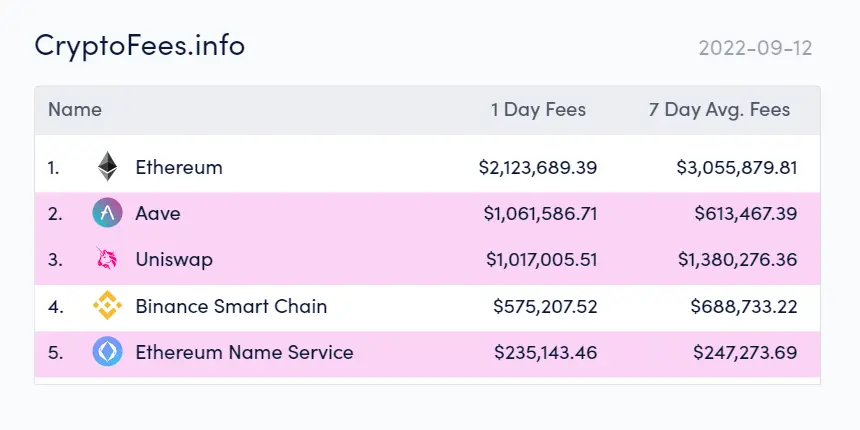Sort by the Name column header

pyautogui.click(x=75, y=110)
